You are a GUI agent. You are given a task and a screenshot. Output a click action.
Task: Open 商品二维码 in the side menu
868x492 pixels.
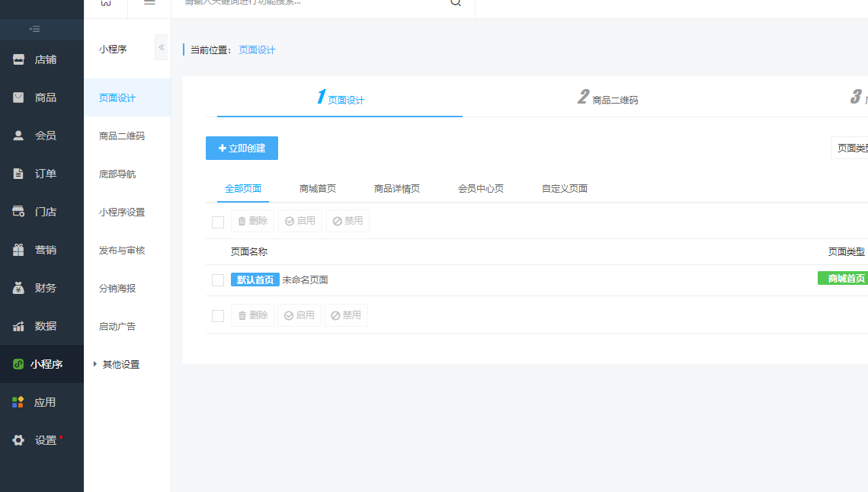122,136
